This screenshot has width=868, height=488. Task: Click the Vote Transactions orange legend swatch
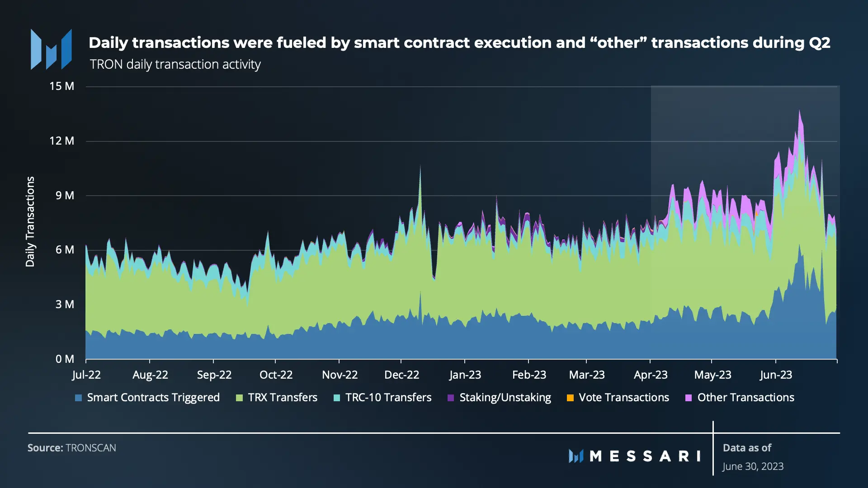pyautogui.click(x=570, y=398)
